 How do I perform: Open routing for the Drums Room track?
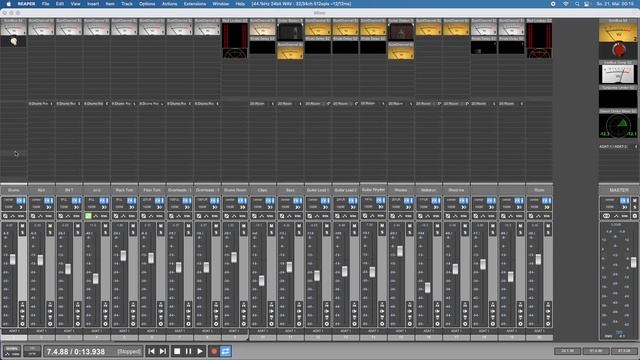(x=242, y=207)
